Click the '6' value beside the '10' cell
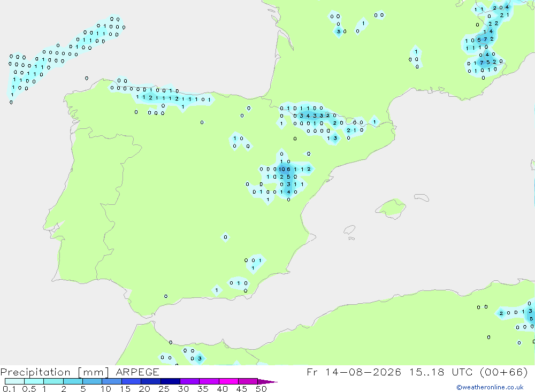The height and width of the screenshot is (392, 535). pyautogui.click(x=289, y=169)
